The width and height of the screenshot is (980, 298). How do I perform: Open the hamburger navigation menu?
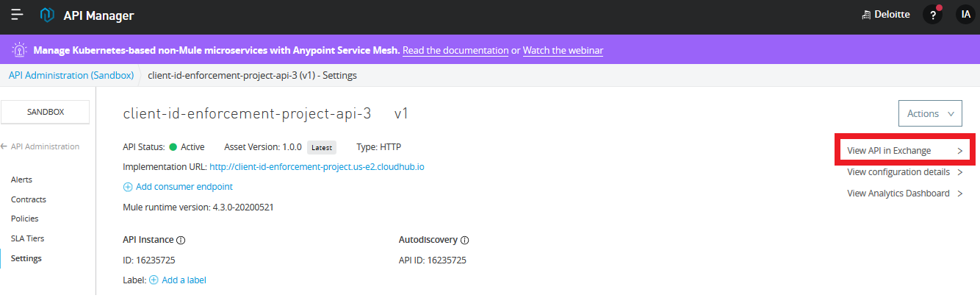[x=18, y=15]
